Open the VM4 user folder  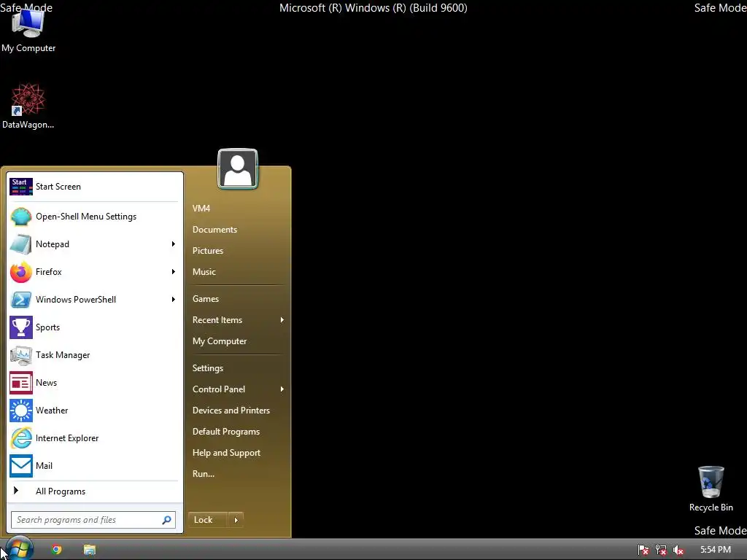(201, 209)
